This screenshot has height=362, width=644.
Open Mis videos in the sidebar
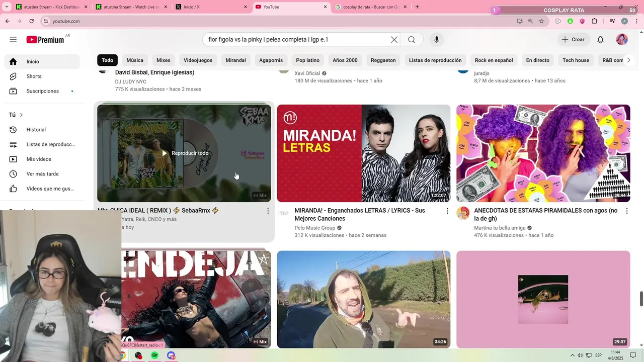[42, 159]
